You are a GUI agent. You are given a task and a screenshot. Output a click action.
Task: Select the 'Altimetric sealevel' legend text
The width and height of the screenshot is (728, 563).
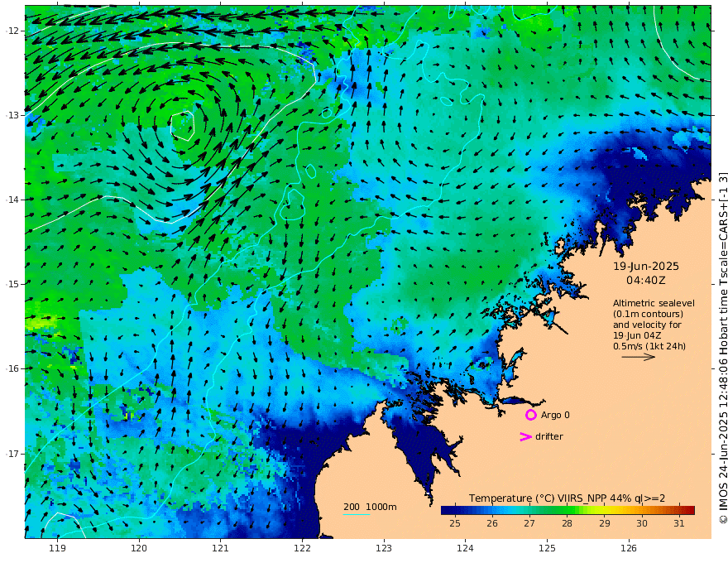(x=654, y=303)
